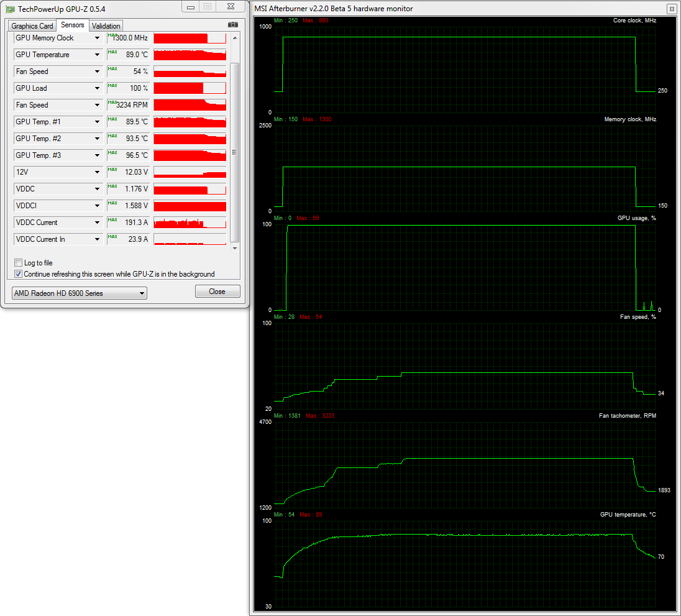Open the VDDC sensor dropdown
This screenshot has width=681, height=616.
(x=97, y=189)
